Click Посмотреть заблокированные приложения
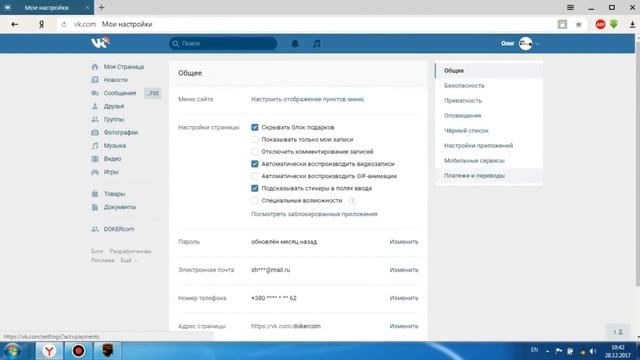 [314, 214]
